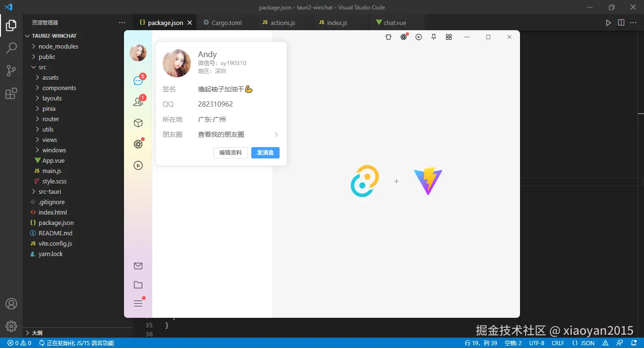This screenshot has height=348, width=644.
Task: Open the chat messages icon with badge 5
Action: click(x=138, y=81)
